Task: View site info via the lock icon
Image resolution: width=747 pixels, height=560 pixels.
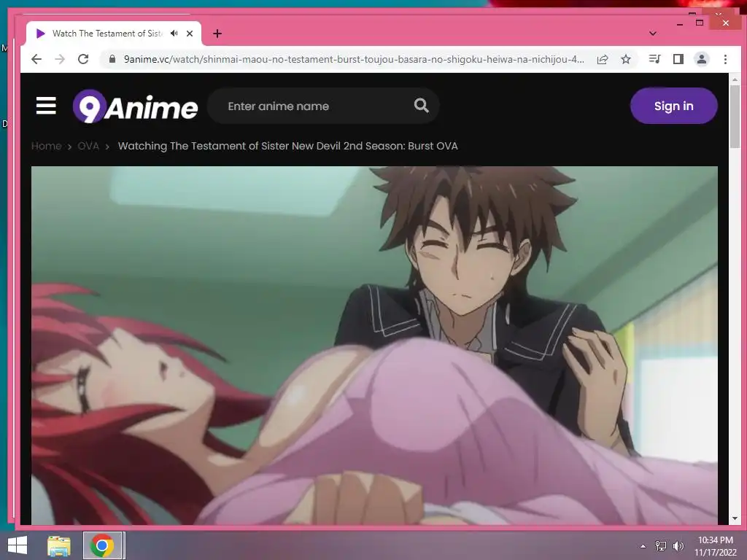Action: [x=112, y=59]
